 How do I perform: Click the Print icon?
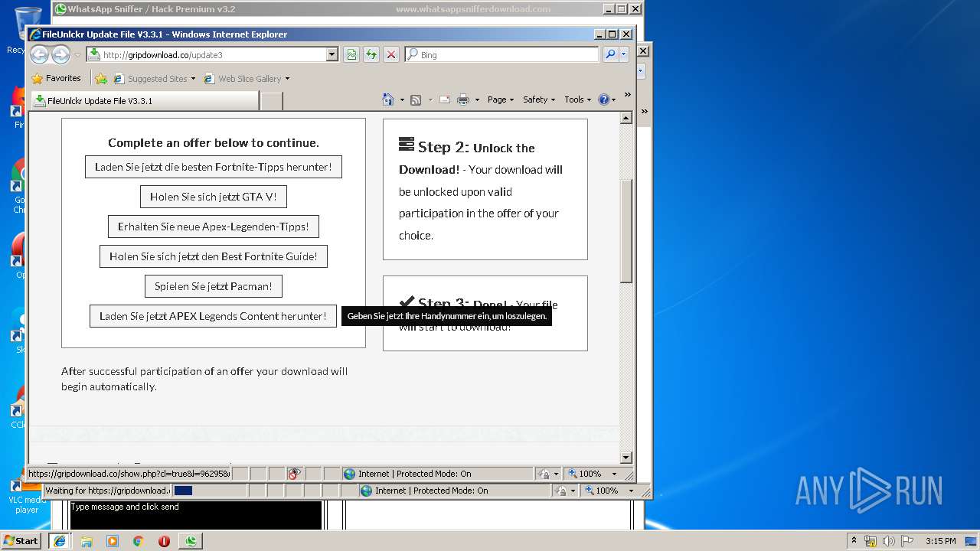tap(463, 99)
